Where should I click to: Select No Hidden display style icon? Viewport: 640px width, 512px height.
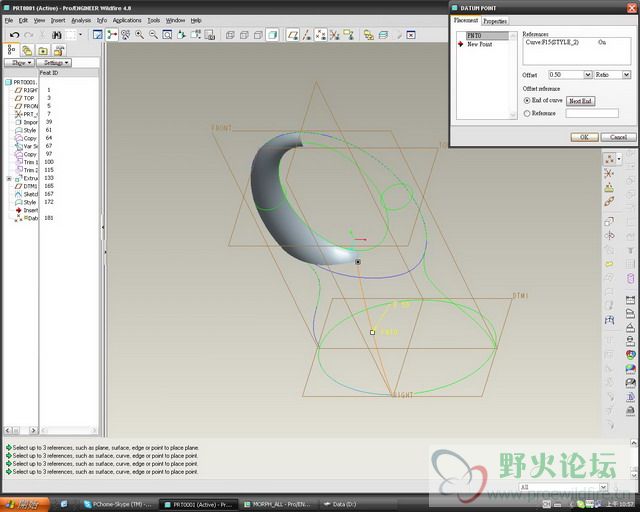coord(258,35)
